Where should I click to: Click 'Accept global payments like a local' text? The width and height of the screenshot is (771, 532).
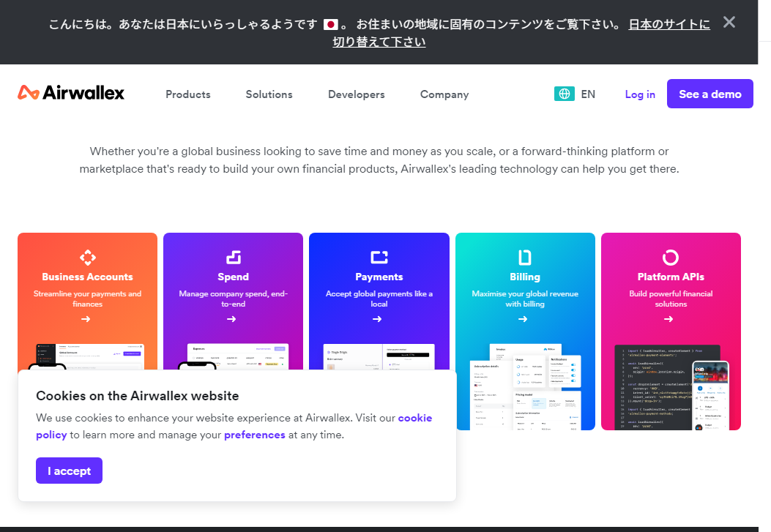point(379,299)
